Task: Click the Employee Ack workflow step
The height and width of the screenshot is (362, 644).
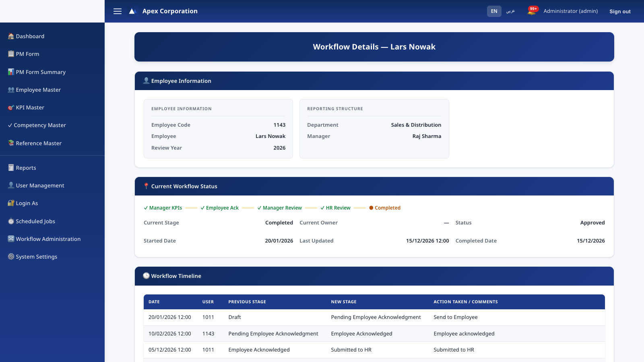Action: tap(220, 208)
